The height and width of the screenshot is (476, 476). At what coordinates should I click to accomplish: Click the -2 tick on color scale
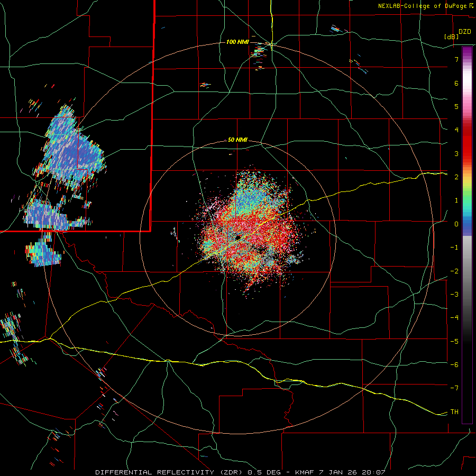(454, 271)
